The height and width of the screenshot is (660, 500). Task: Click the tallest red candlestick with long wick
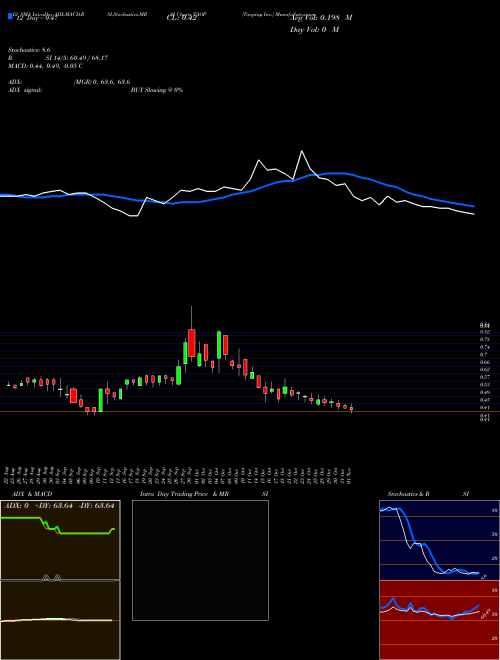(191, 343)
